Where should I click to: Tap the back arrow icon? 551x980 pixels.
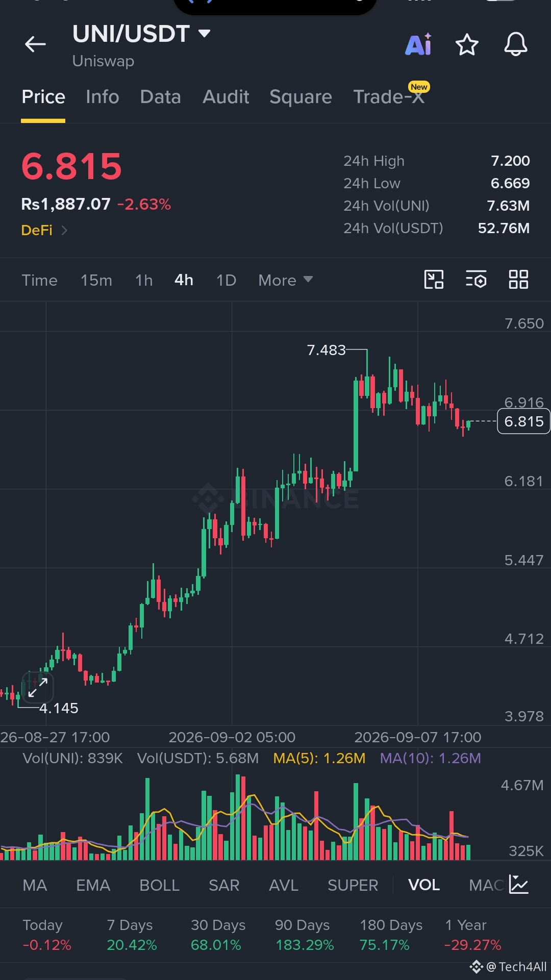click(35, 44)
